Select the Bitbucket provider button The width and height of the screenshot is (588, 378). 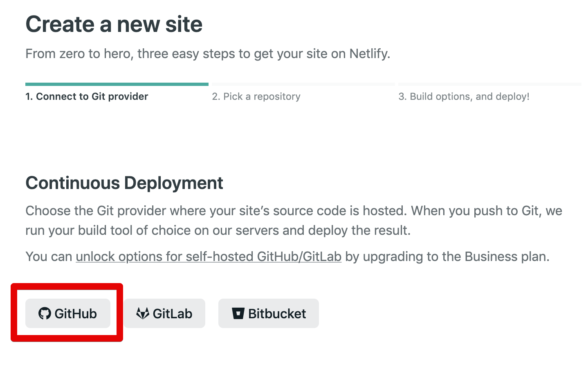pyautogui.click(x=269, y=313)
